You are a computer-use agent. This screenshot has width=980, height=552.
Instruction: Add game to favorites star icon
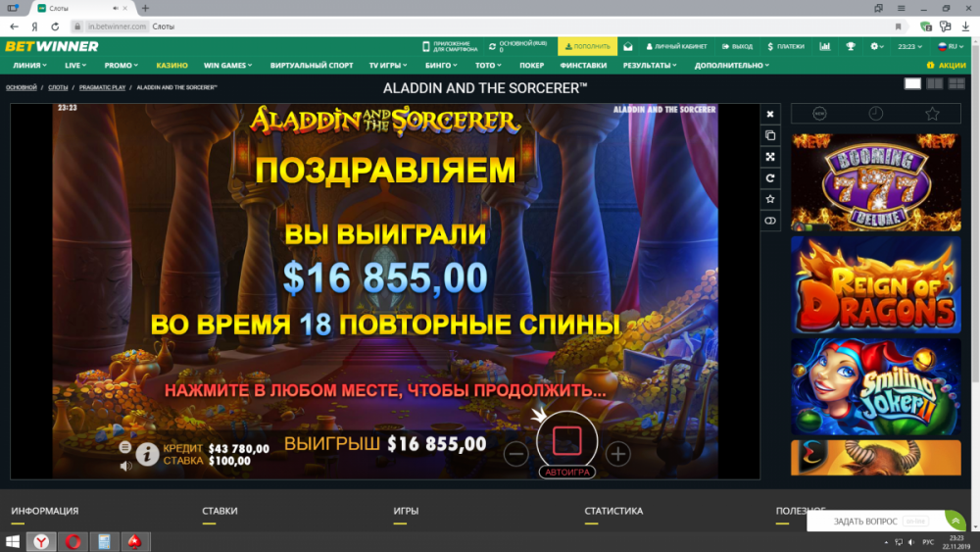click(x=770, y=199)
